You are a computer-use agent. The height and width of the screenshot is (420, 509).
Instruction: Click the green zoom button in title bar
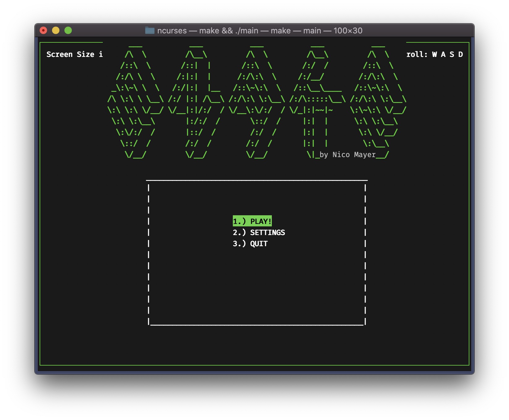68,30
